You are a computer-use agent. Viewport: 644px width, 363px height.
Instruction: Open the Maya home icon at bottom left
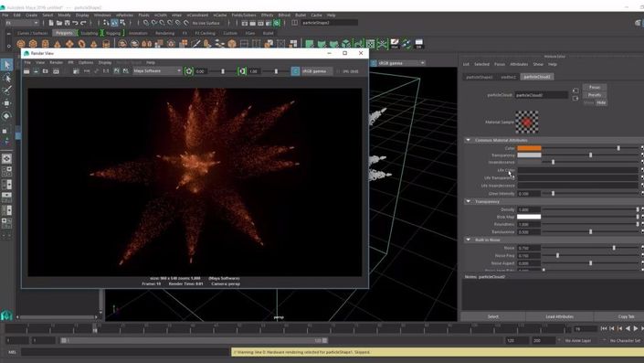(x=6, y=315)
